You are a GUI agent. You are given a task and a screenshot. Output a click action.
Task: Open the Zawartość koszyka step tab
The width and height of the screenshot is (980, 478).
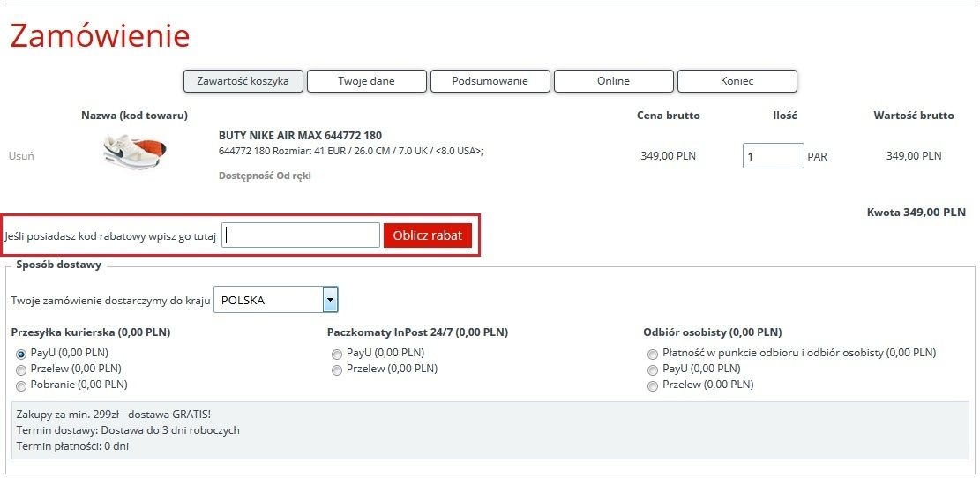(243, 81)
